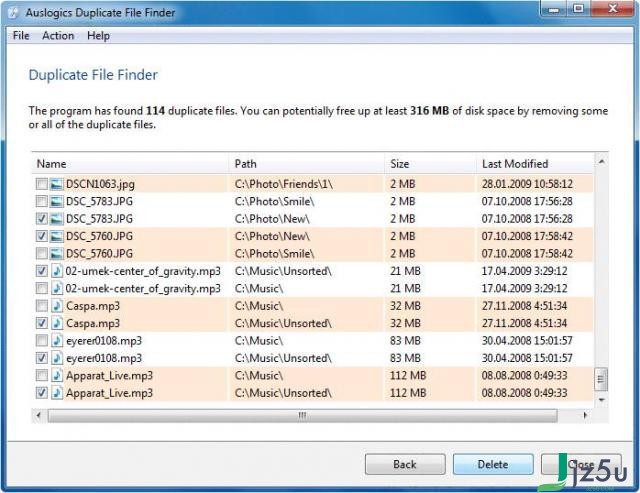
Task: Click the vertical scrollbar down arrow
Action: pos(601,400)
